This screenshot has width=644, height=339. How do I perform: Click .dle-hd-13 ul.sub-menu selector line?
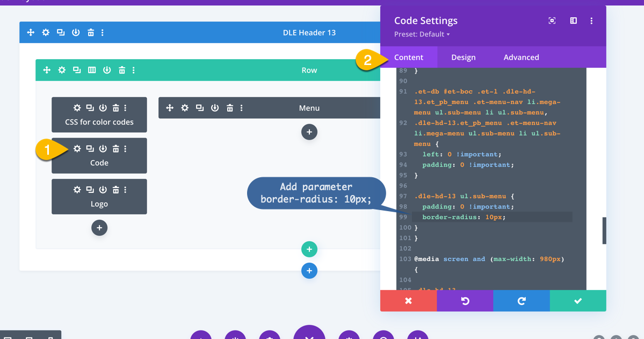tap(464, 196)
